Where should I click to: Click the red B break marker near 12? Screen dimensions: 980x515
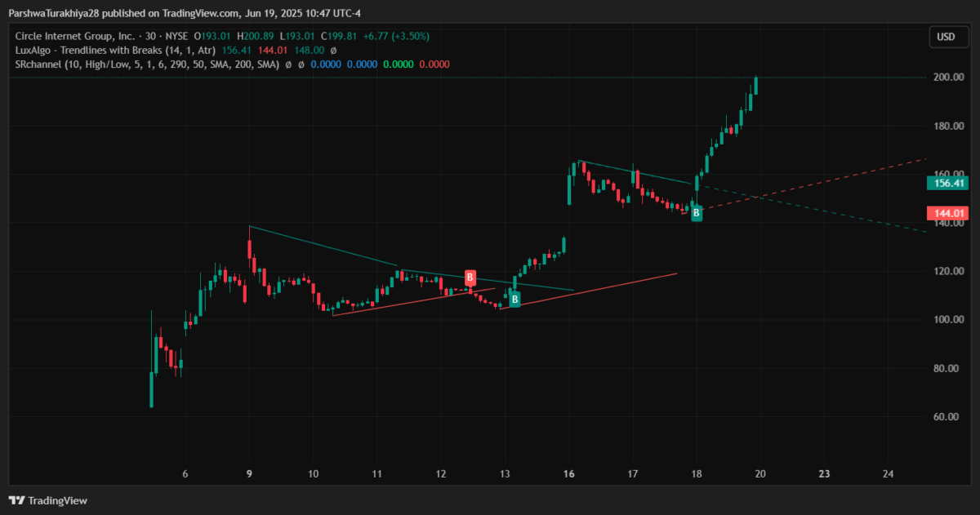click(470, 277)
